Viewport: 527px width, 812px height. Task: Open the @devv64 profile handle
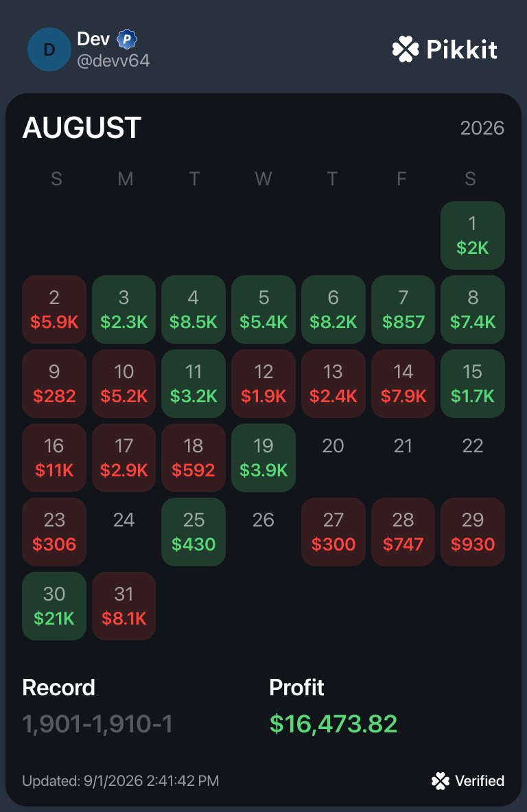click(x=113, y=60)
